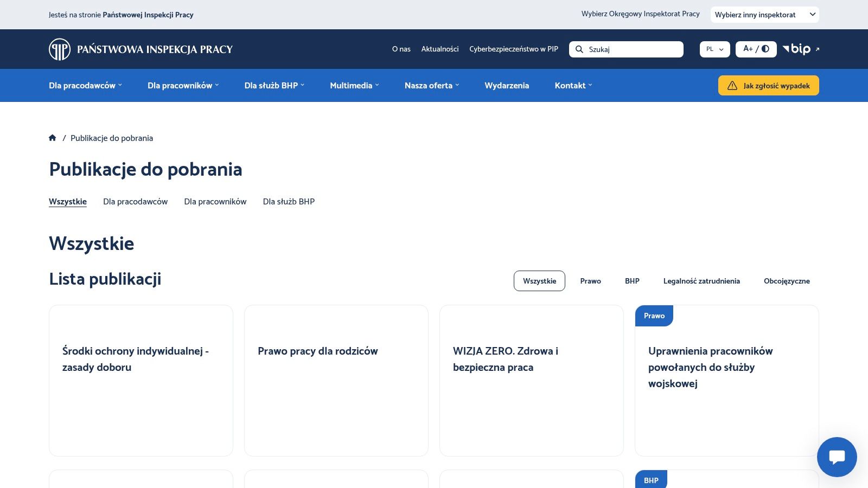The width and height of the screenshot is (868, 488).
Task: Expand the Dla pracodawców menu
Action: tap(85, 86)
